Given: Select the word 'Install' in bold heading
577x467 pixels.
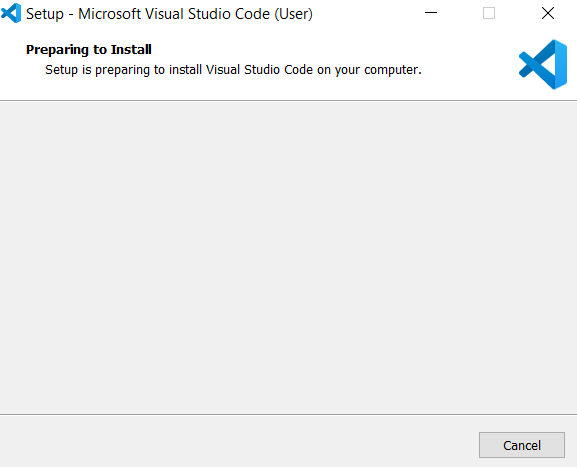Looking at the screenshot, I should [131, 49].
